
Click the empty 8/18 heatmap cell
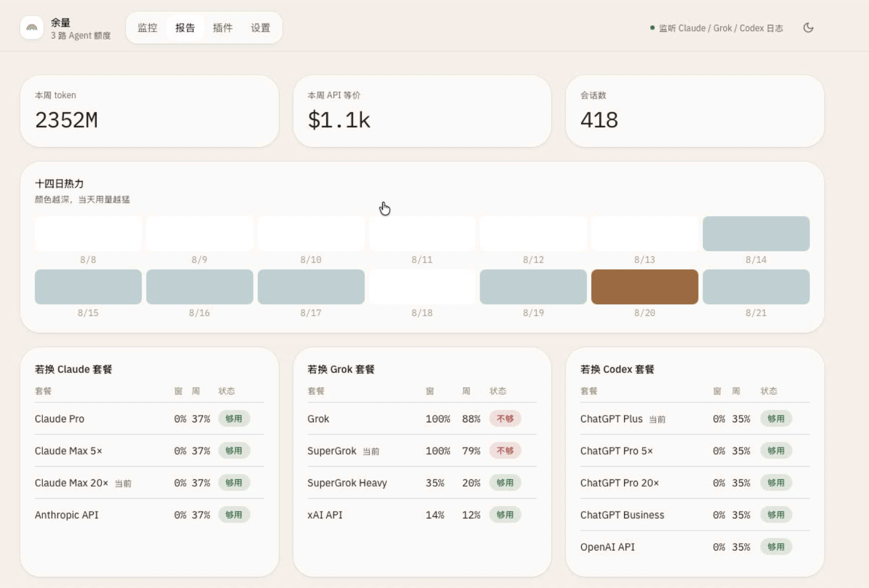422,287
